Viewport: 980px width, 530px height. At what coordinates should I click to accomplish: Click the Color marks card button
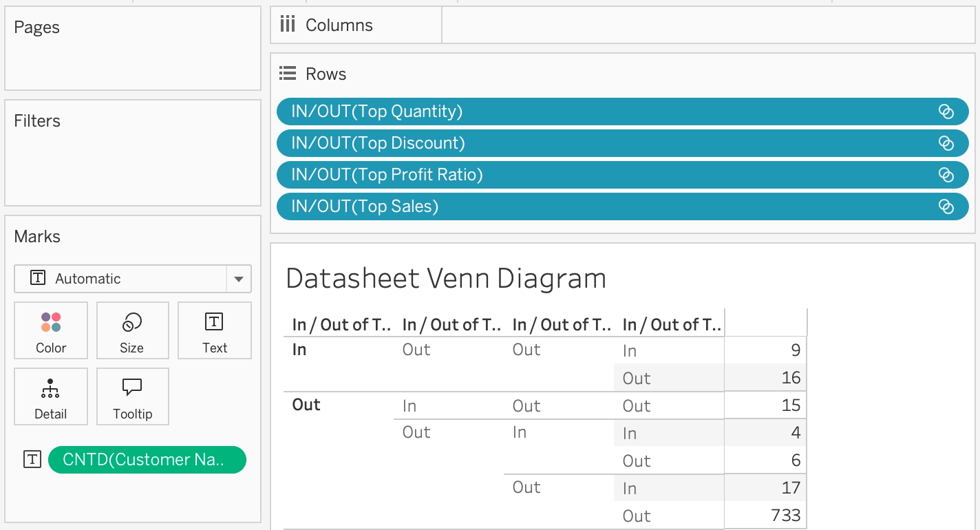51,330
